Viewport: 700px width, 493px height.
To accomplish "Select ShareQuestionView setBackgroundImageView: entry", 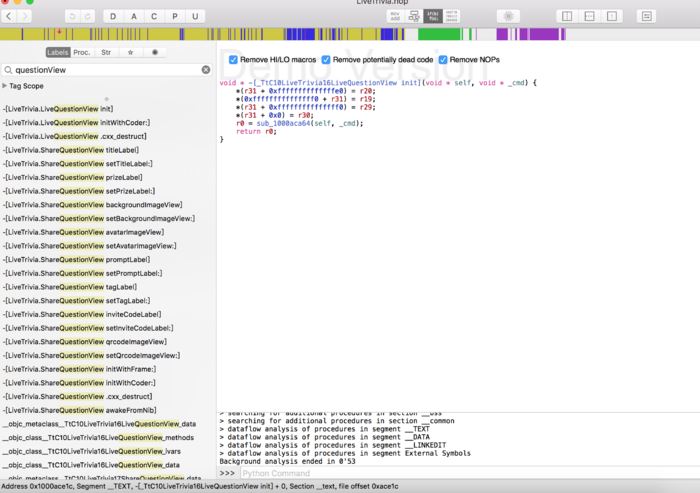I will (99, 218).
